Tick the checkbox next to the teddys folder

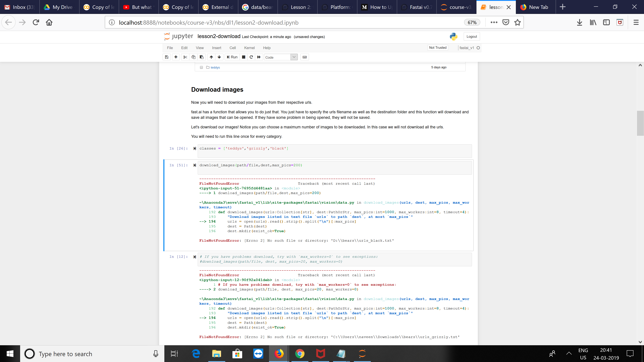click(201, 67)
